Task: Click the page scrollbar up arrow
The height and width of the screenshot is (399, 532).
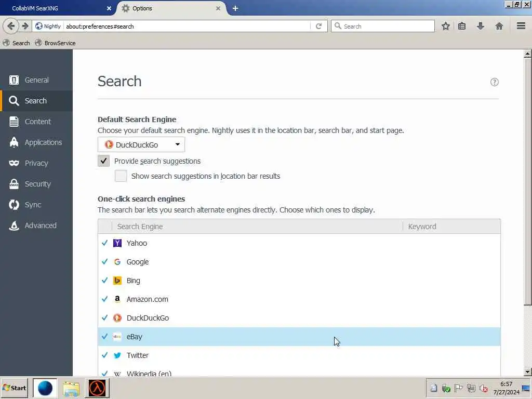Action: point(527,54)
